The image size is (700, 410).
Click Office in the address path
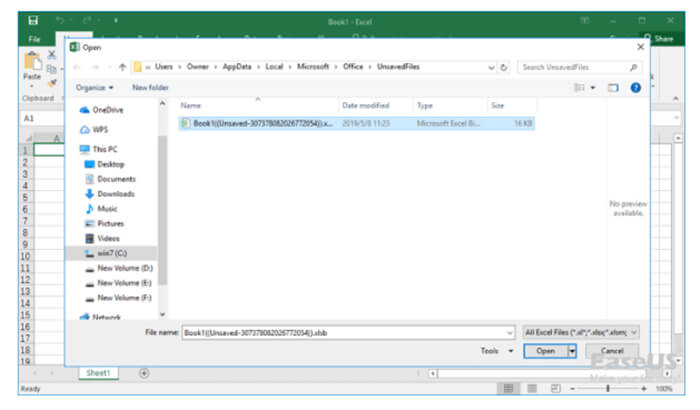click(353, 67)
